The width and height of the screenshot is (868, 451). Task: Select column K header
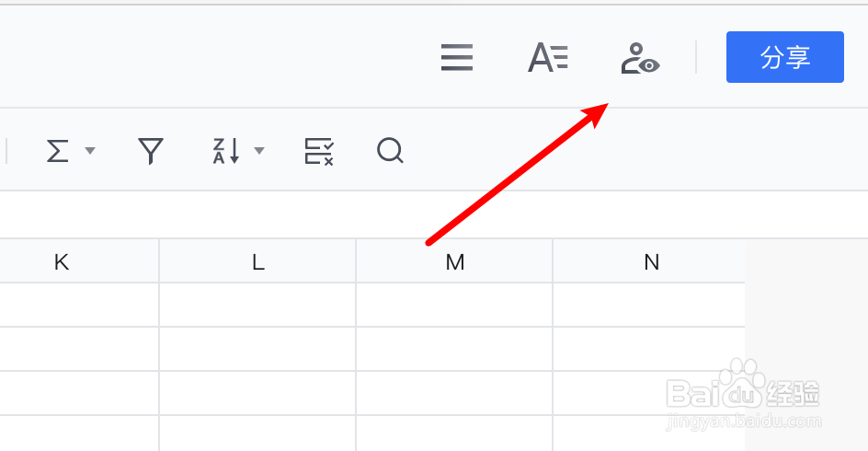point(62,262)
